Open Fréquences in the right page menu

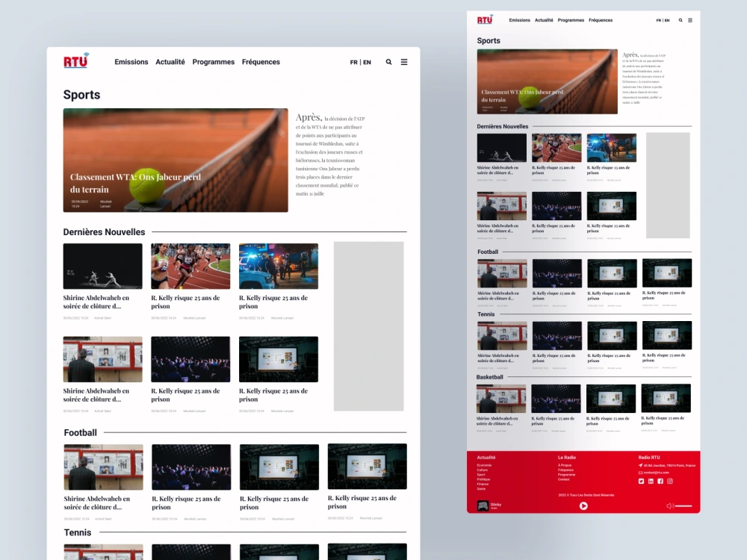point(601,20)
